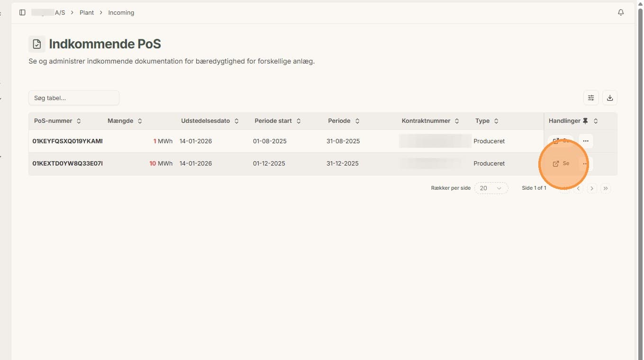The height and width of the screenshot is (360, 644).
Task: Click the Mængde column header
Action: (120, 121)
